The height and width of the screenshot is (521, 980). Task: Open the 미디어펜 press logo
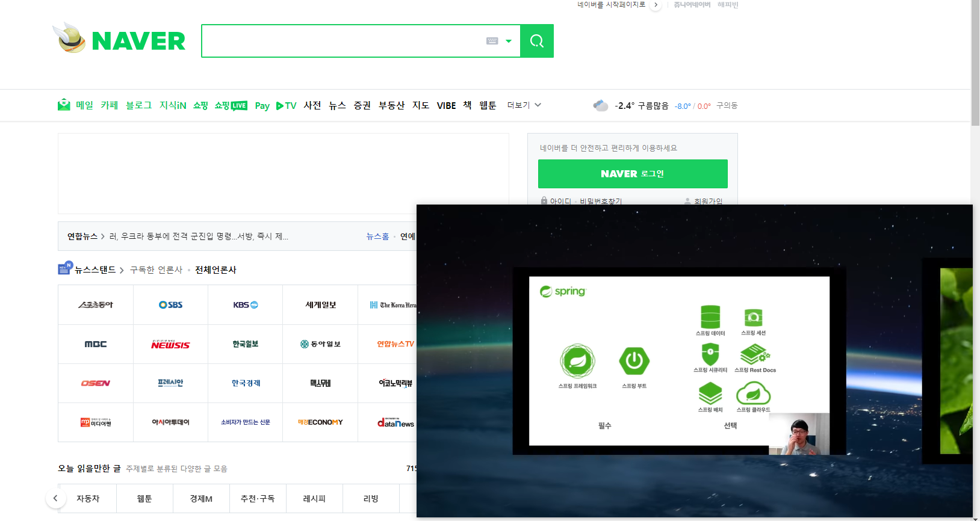click(x=96, y=422)
